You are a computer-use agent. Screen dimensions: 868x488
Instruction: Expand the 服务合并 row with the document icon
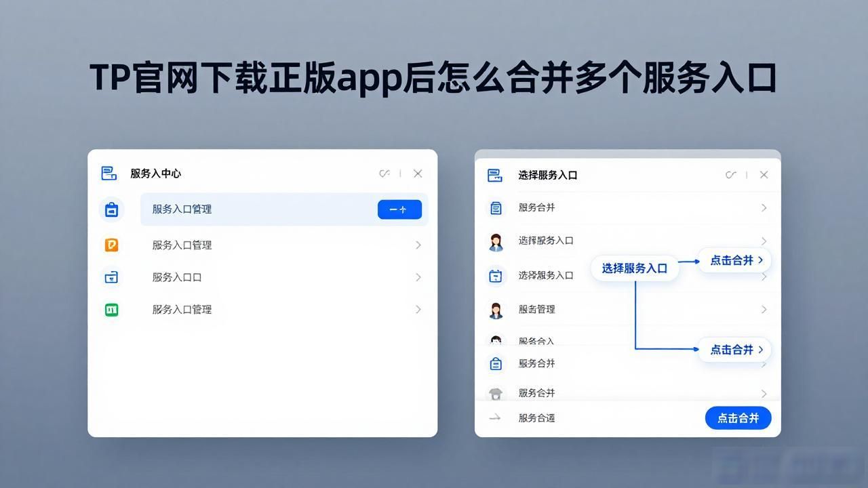click(764, 207)
